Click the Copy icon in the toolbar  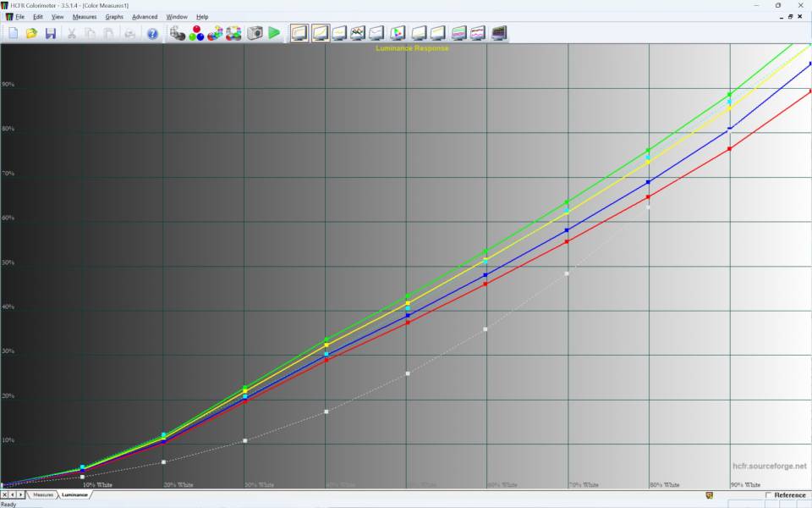pos(91,33)
